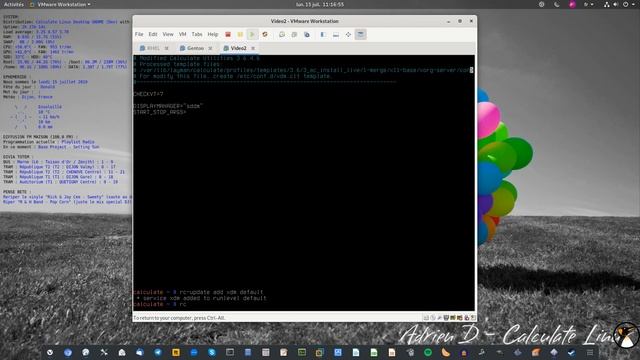Toggle the thumbnail bar toolbar icon
The width and height of the screenshot is (640, 360).
click(x=336, y=35)
